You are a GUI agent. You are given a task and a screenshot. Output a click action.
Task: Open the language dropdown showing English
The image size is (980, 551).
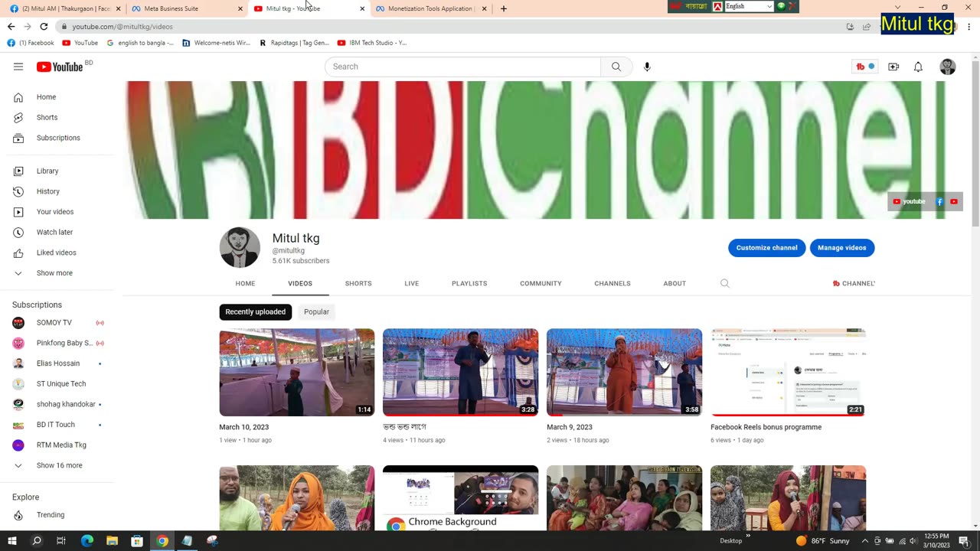(749, 6)
